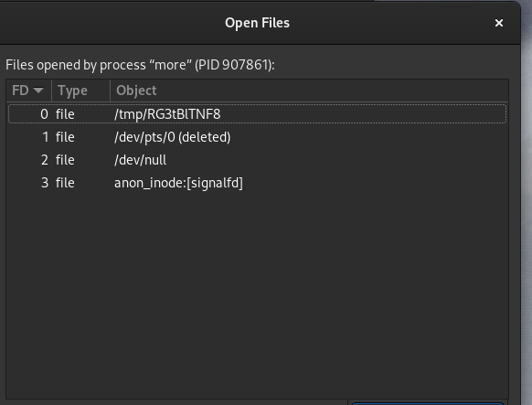532x405 pixels.
Task: Click the FD number 3 cell
Action: pyautogui.click(x=45, y=183)
